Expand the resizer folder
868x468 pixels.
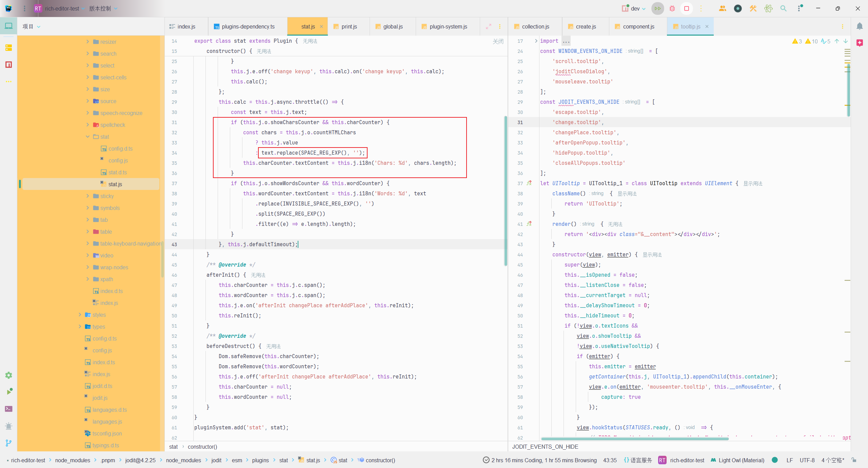click(87, 42)
